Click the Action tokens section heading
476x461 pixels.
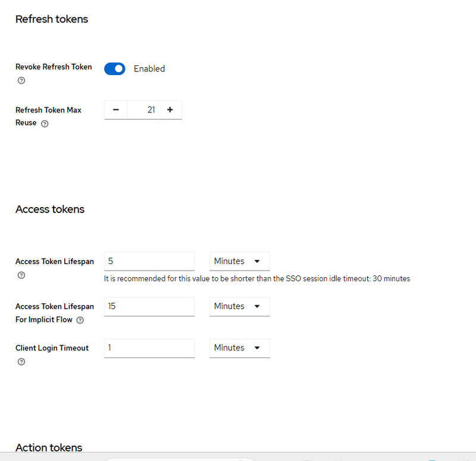coord(49,447)
